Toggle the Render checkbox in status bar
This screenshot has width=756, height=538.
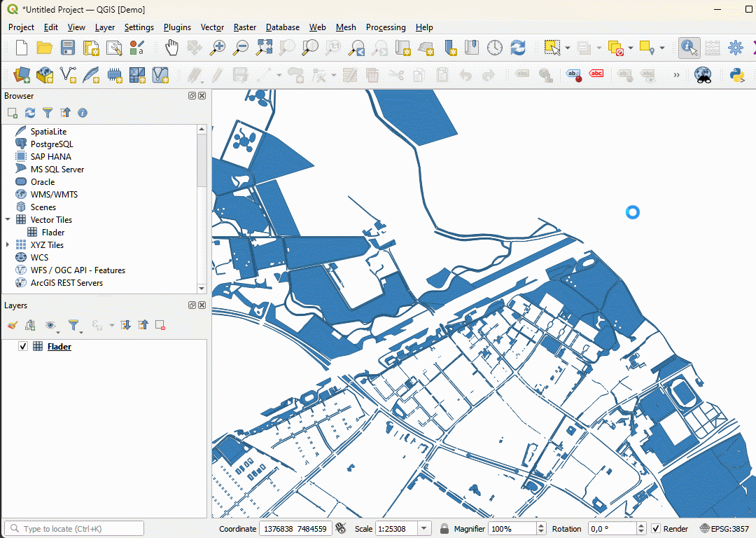(x=656, y=529)
